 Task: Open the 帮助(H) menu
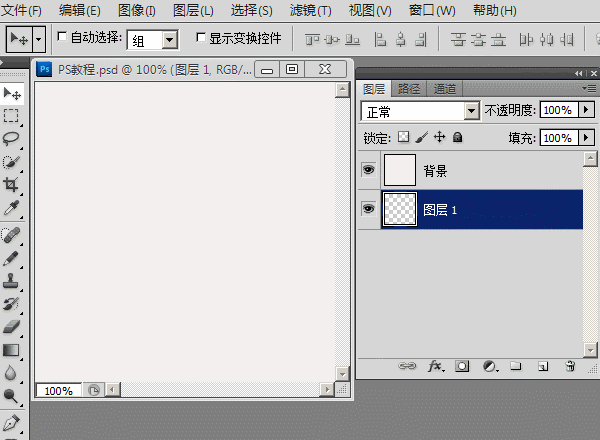coord(494,10)
